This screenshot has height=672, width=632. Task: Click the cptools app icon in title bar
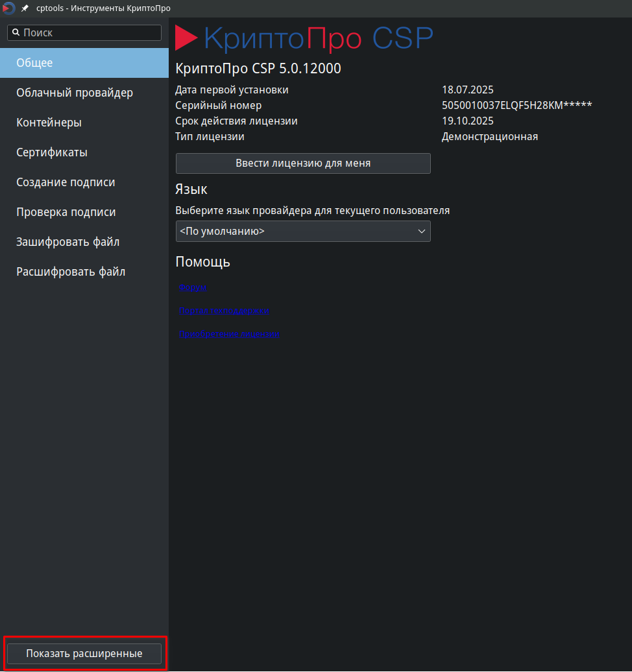[x=8, y=8]
